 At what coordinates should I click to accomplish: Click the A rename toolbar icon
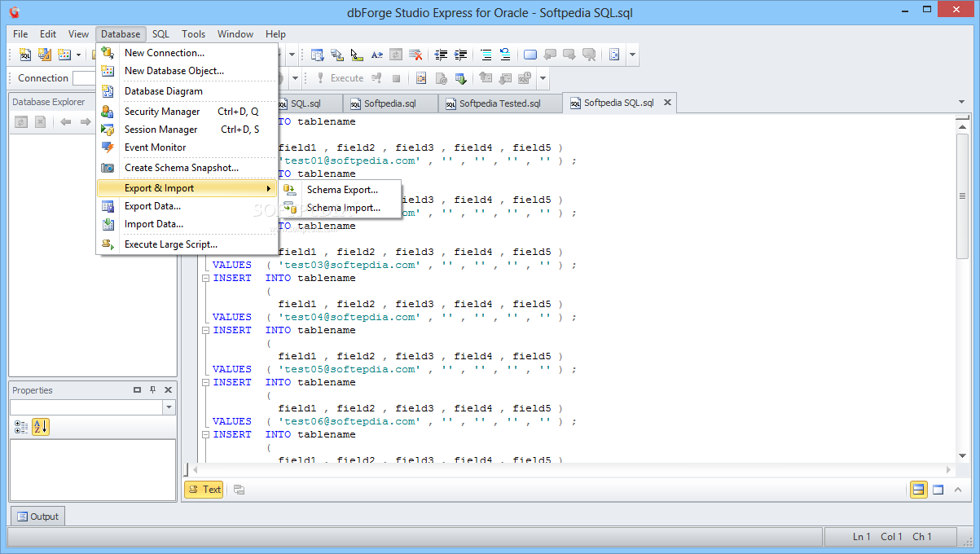pos(376,55)
